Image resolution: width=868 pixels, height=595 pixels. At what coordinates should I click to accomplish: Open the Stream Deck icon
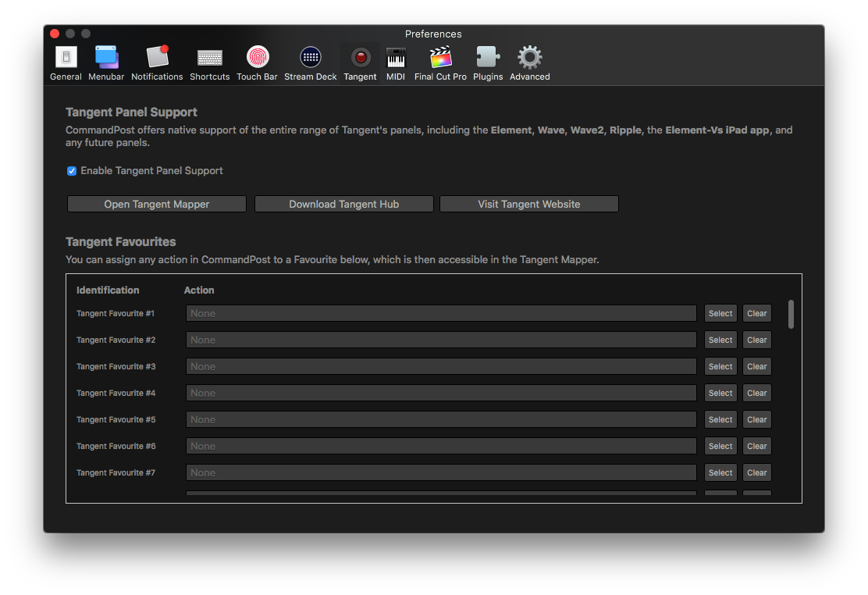[x=311, y=58]
